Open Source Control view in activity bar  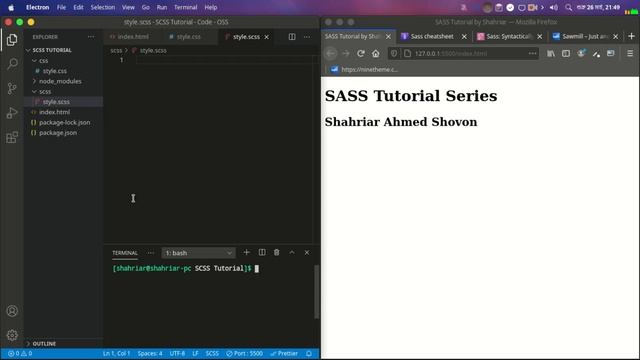[12, 89]
